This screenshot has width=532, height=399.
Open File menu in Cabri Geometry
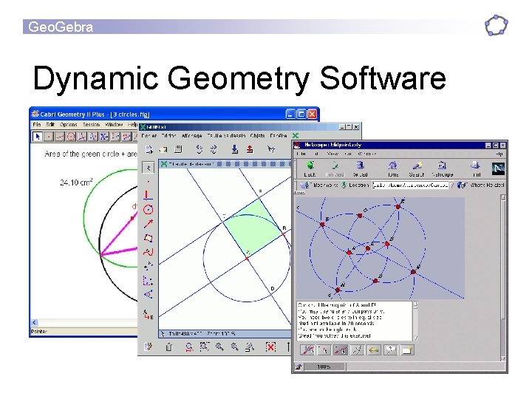(37, 125)
